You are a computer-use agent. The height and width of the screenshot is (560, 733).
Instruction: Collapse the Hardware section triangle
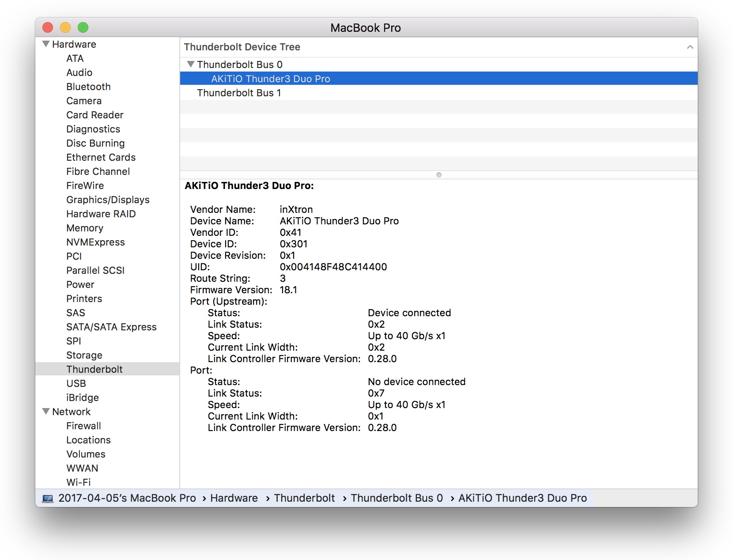coord(46,44)
